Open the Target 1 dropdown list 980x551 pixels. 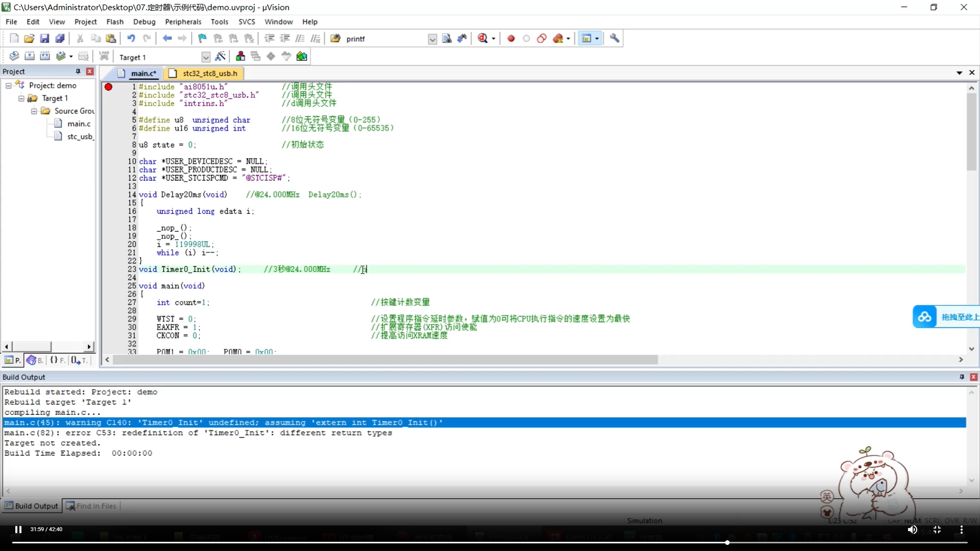tap(206, 57)
